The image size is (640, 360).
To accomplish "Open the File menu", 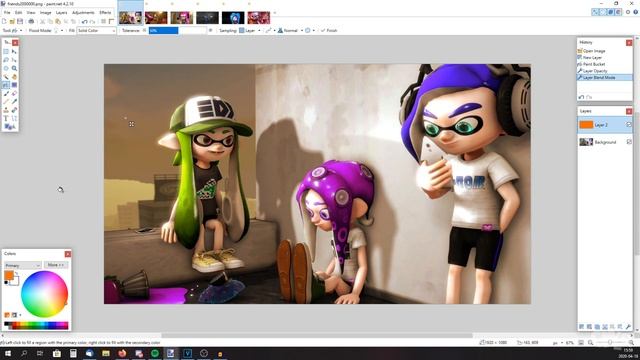I will (7, 13).
